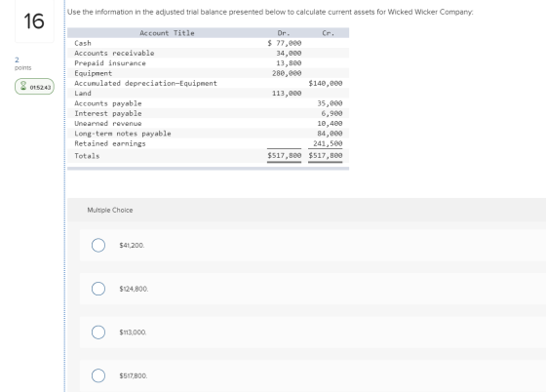Click the 113,000 debit value for Land
546x392 pixels.
pos(287,94)
